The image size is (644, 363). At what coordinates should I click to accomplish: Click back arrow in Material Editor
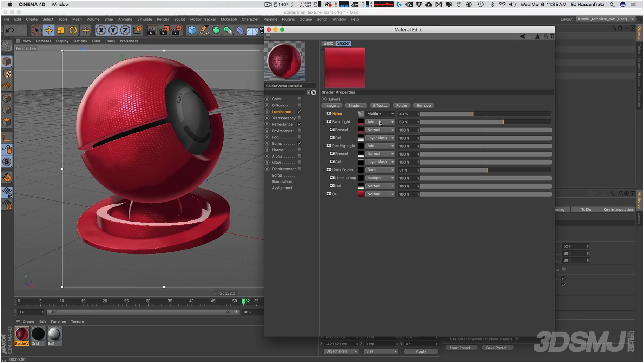tap(523, 36)
